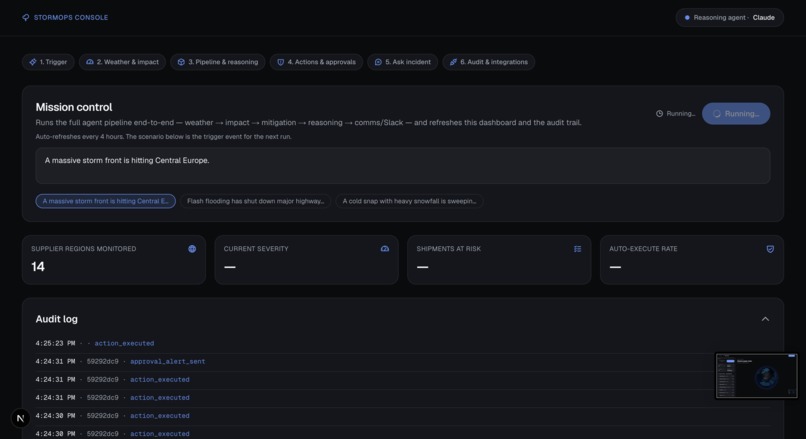The image size is (806, 439).
Task: Click the Audit log heading
Action: [x=57, y=319]
